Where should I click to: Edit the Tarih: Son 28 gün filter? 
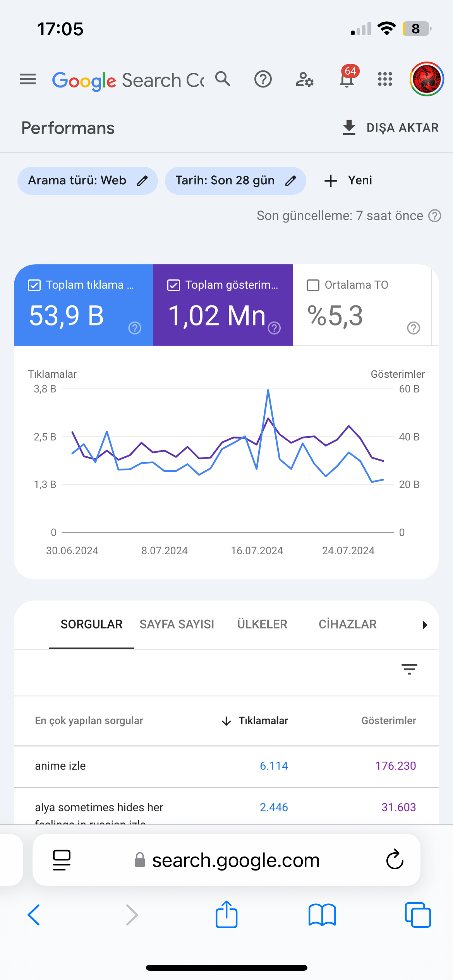pos(235,181)
